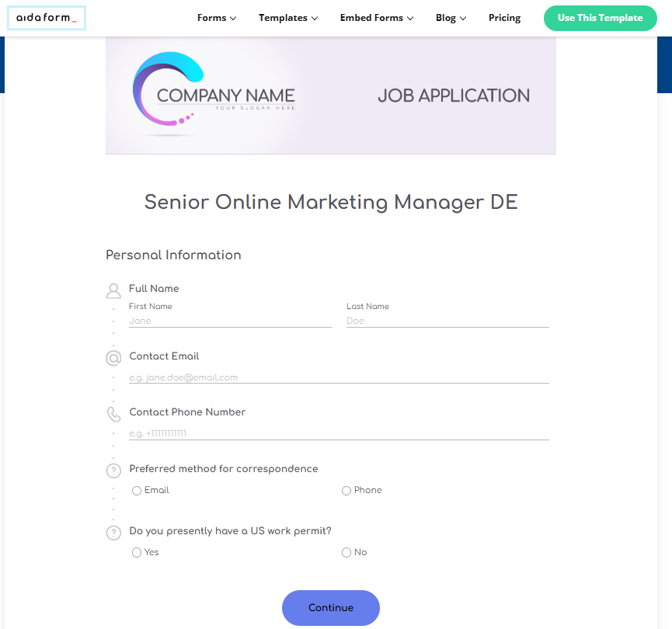Go to the Pricing page

tap(504, 18)
